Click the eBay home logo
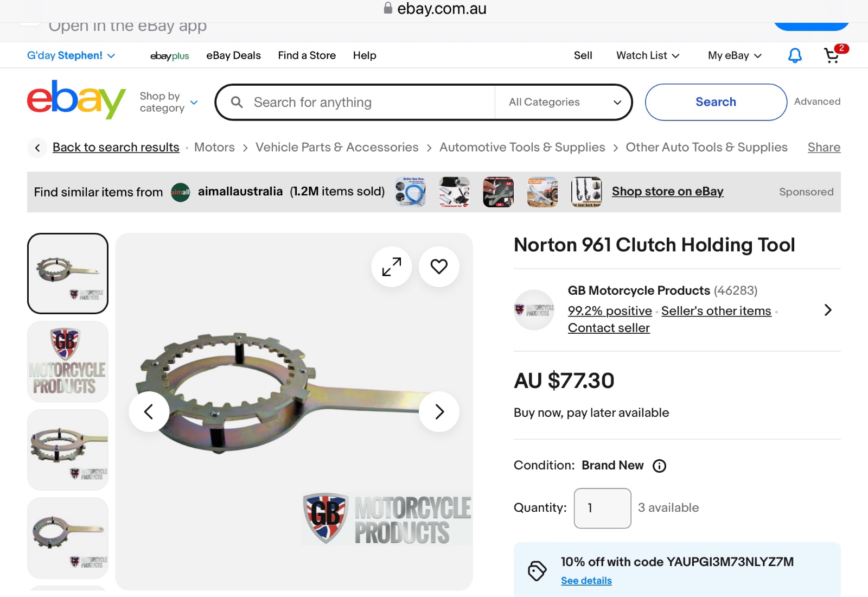Screen dimensions: 868x597 point(76,99)
